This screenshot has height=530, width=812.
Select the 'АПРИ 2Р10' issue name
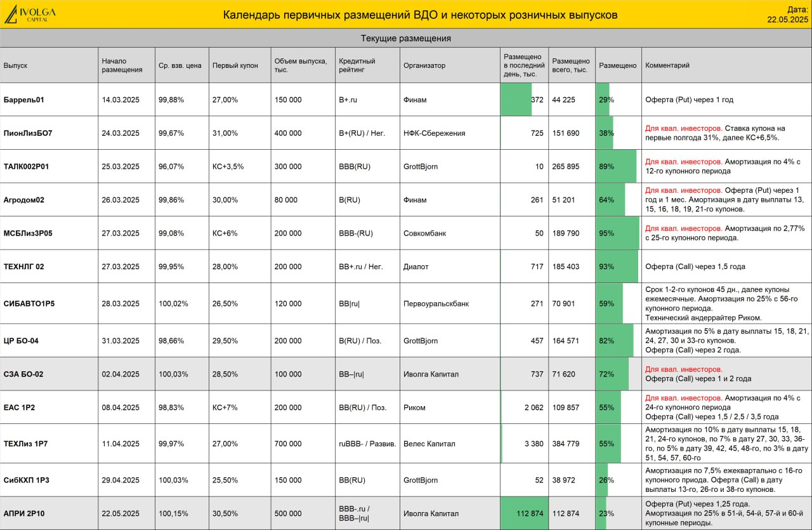coord(23,513)
